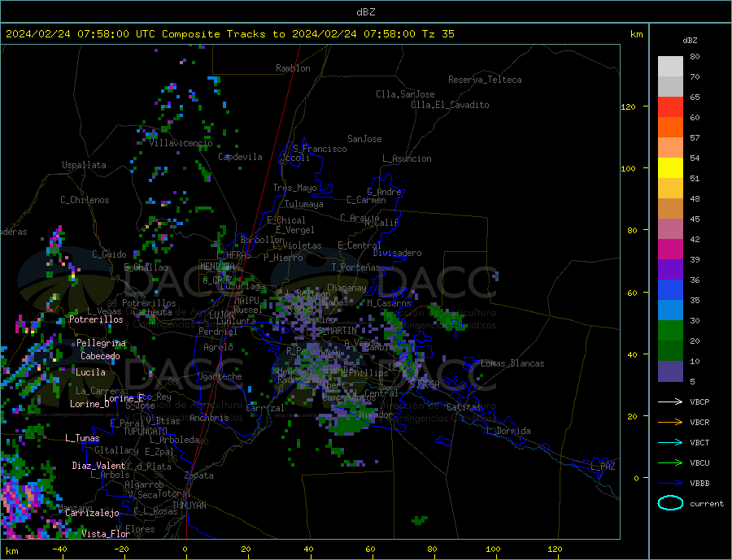Viewport: 732px width, 560px height.
Task: Click the 'L_Asuncion' place label
Action: coord(407,158)
